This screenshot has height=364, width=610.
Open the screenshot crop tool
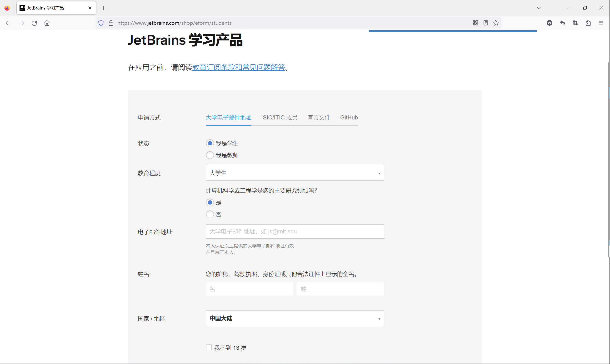(575, 23)
